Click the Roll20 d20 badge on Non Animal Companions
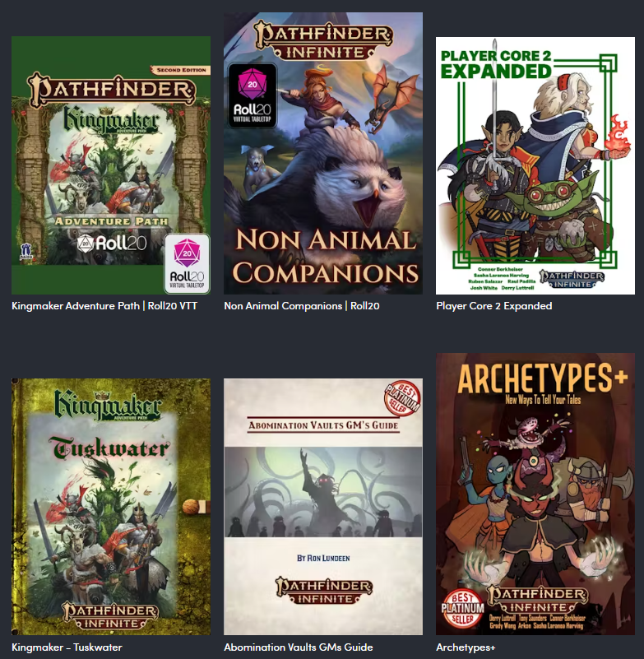Screen dimensions: 644x659 (x=252, y=95)
